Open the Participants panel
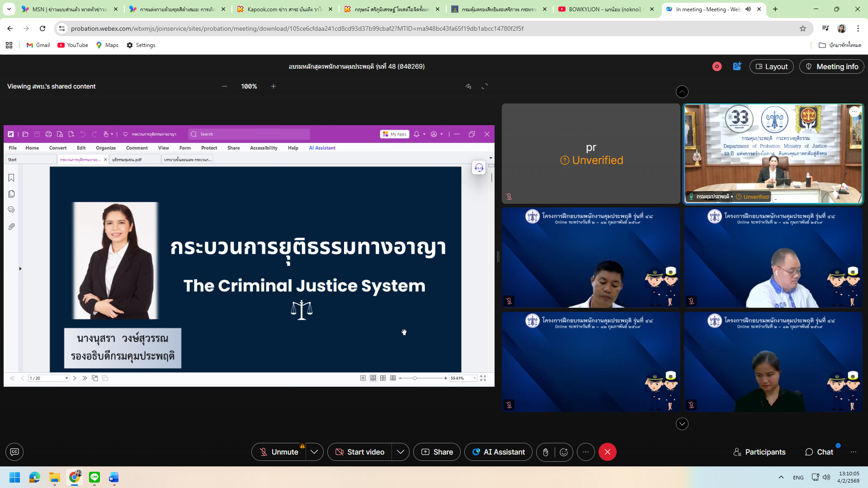The image size is (868, 488). (x=759, y=452)
